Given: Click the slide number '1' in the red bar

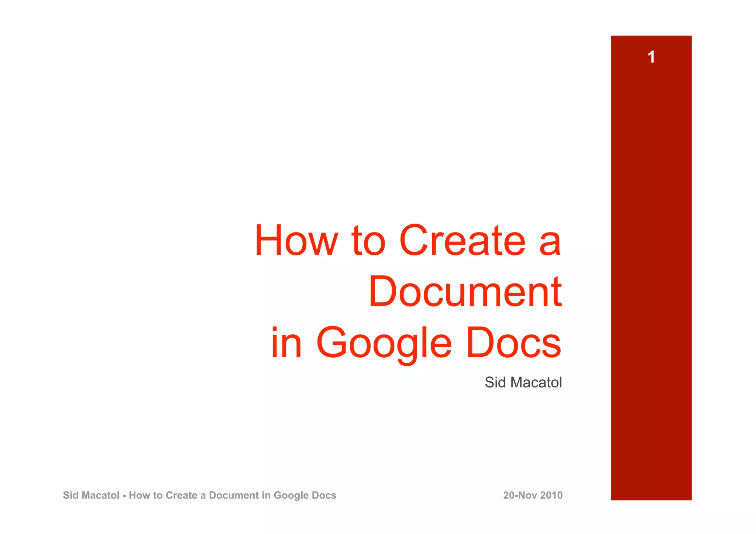Looking at the screenshot, I should (x=651, y=57).
